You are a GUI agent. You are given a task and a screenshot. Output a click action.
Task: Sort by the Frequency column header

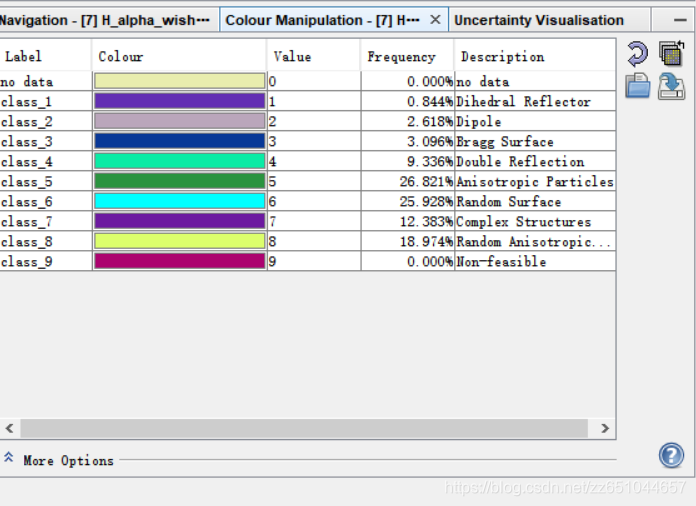click(407, 55)
